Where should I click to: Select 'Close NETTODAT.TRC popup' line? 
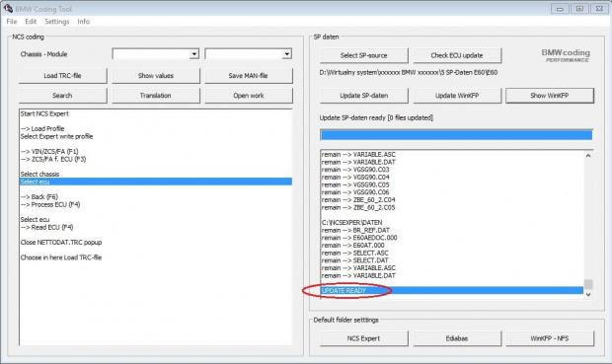61,243
